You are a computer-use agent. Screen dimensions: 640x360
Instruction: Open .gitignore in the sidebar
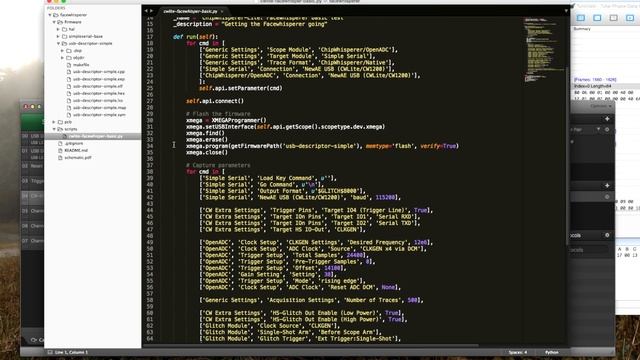73,143
